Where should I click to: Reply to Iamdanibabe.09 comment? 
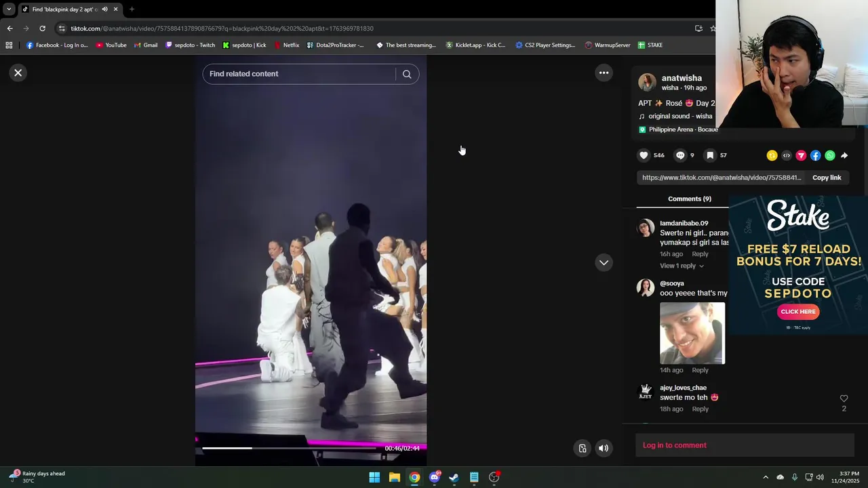point(700,254)
